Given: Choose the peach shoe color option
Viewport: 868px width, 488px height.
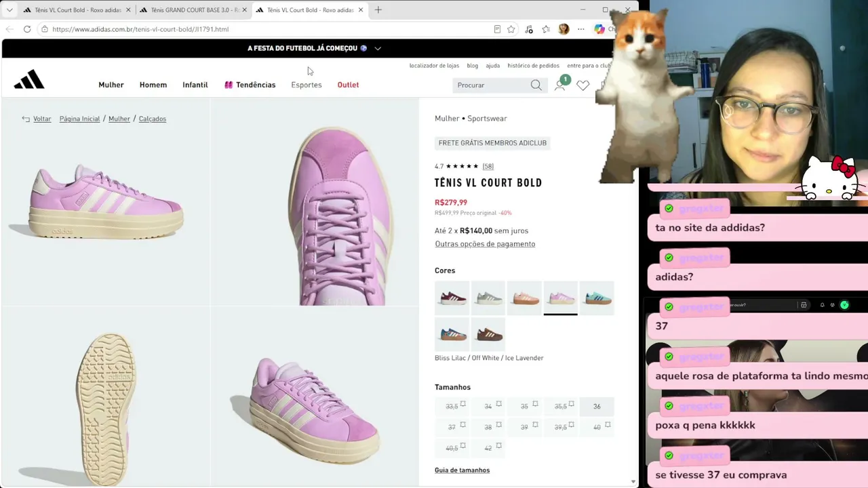Looking at the screenshot, I should point(525,298).
